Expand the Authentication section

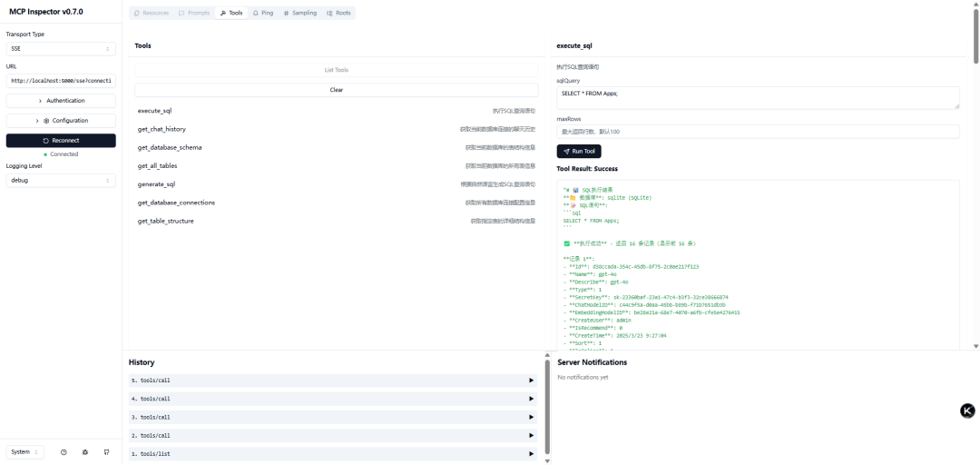[x=61, y=101]
